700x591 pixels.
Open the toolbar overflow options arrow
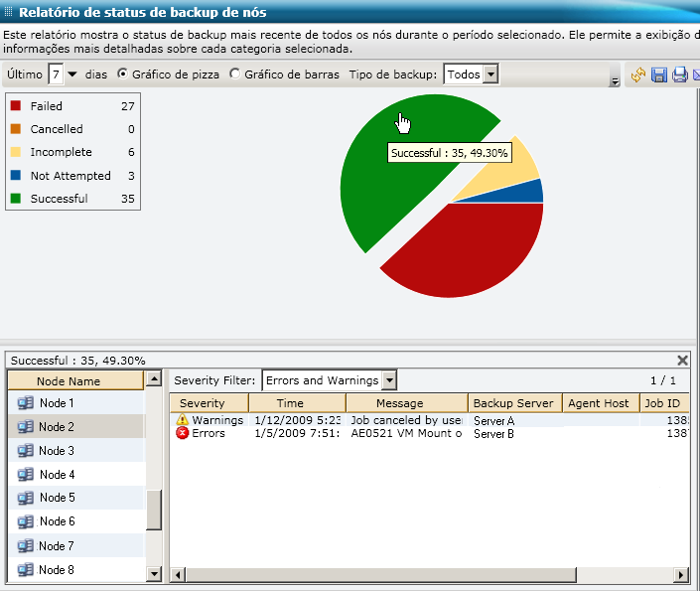(616, 79)
